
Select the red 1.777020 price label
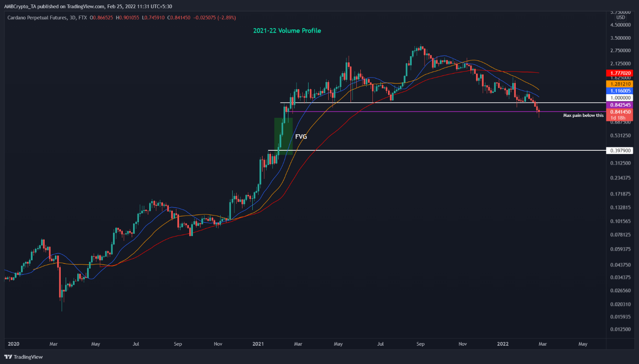(619, 73)
